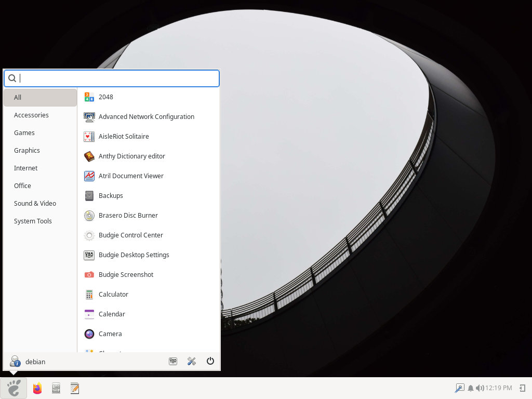Screen dimensions: 532x399
Task: Open the Calculator app
Action: (113, 294)
